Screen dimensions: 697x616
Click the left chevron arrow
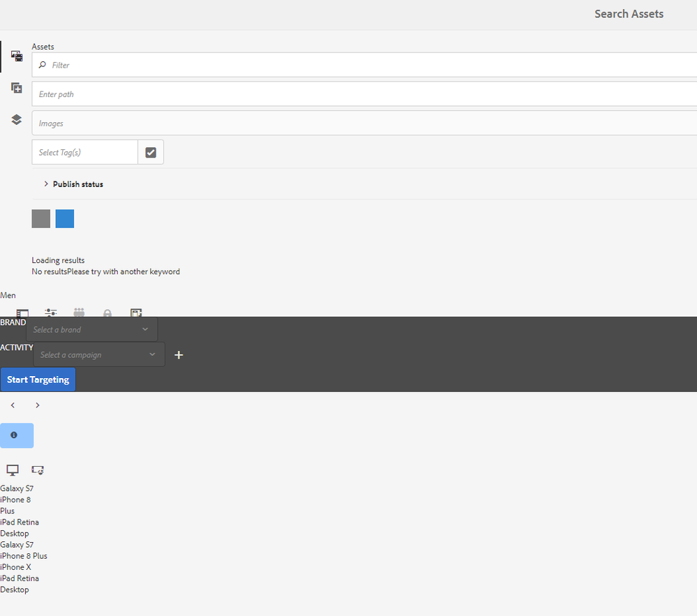[13, 405]
